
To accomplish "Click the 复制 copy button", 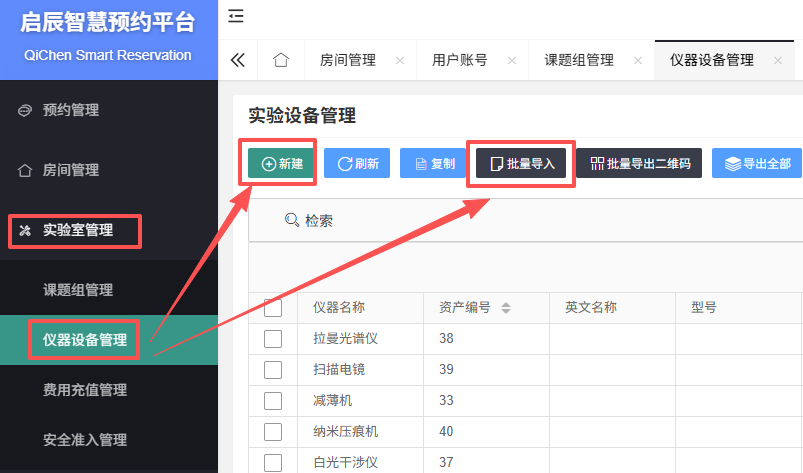I will 434,163.
